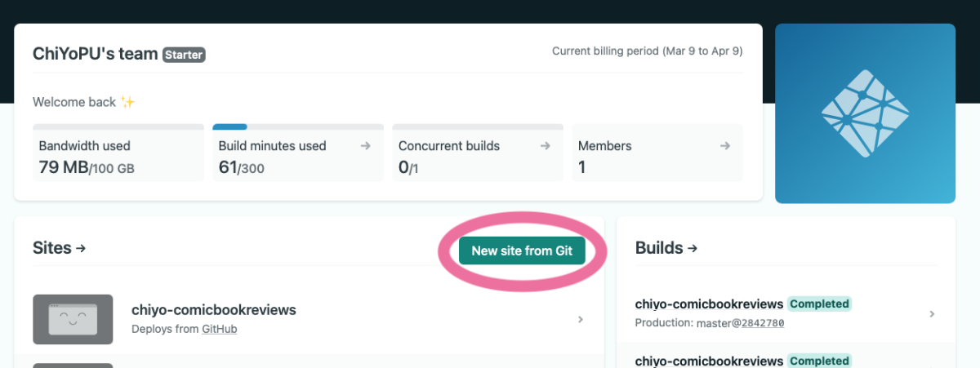Image resolution: width=980 pixels, height=368 pixels.
Task: Open the Builds section heading arrow
Action: click(x=693, y=248)
